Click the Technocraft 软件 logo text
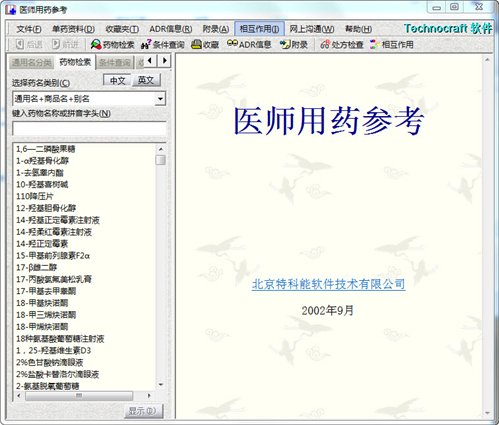Viewport: 499px width, 425px height. (448, 29)
